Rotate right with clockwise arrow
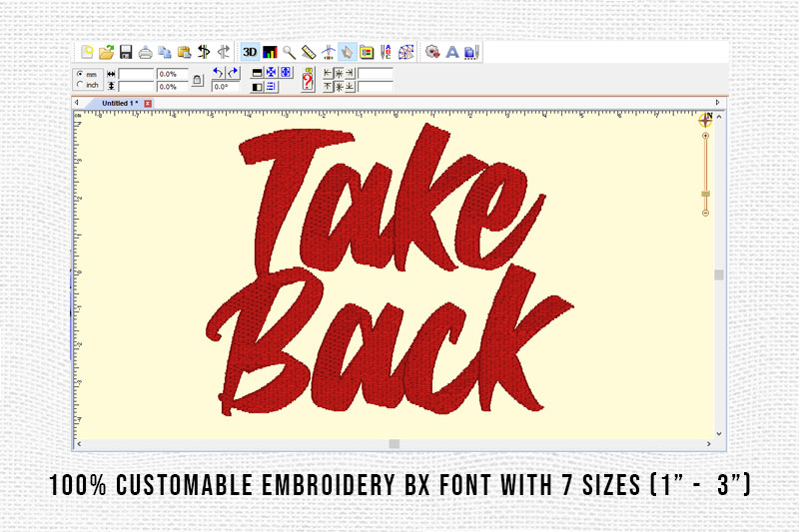Image resolution: width=799 pixels, height=532 pixels. tap(233, 73)
